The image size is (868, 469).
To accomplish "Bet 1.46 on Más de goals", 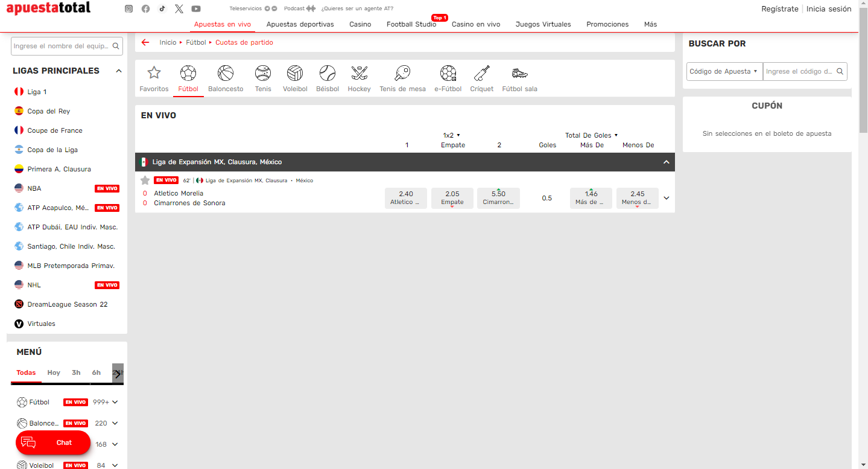I will coord(591,198).
